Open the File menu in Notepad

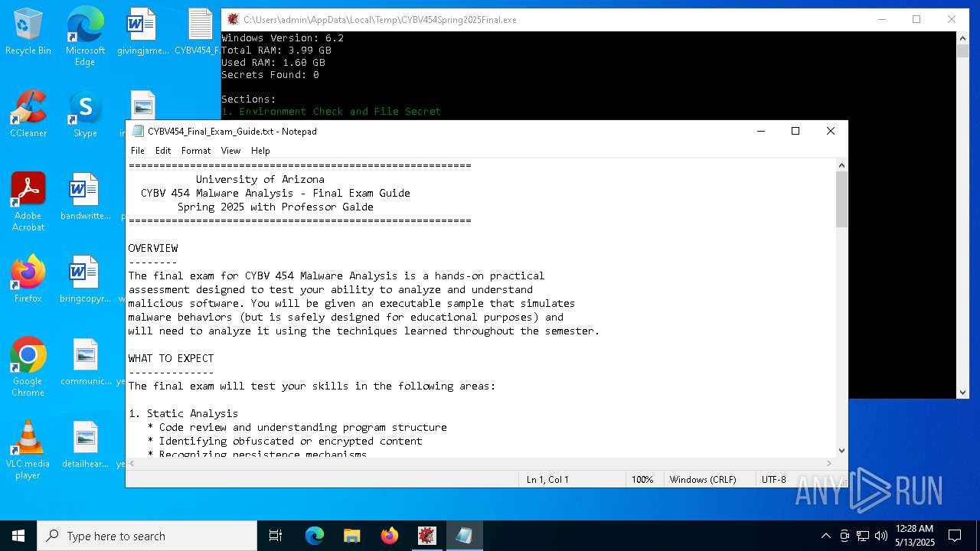tap(138, 151)
